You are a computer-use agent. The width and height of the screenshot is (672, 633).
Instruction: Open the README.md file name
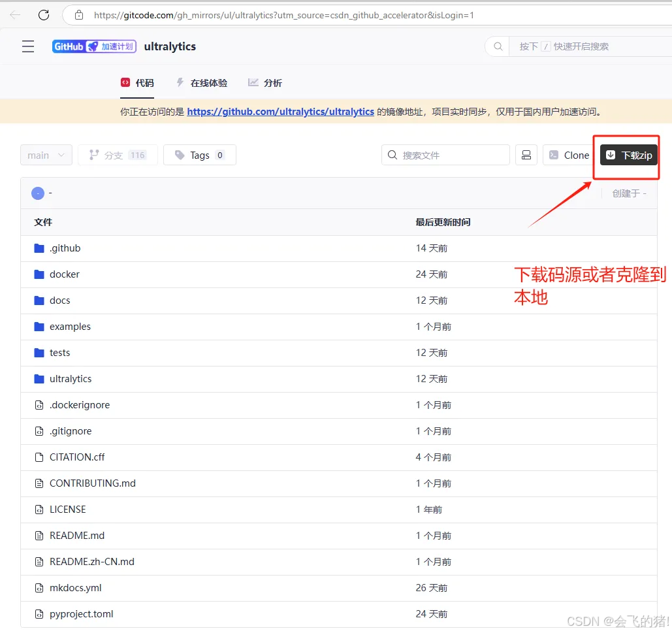tap(77, 536)
